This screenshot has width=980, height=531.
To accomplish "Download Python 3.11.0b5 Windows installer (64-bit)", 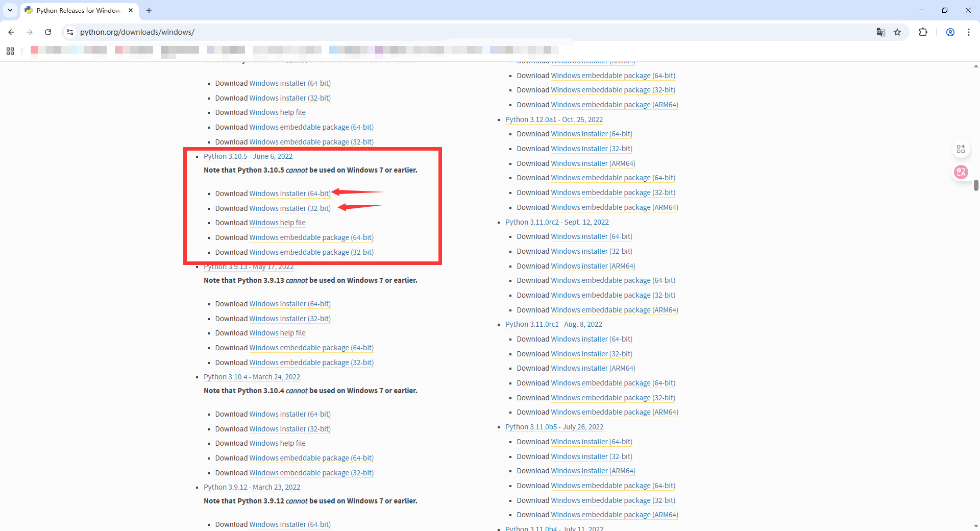I will point(592,442).
